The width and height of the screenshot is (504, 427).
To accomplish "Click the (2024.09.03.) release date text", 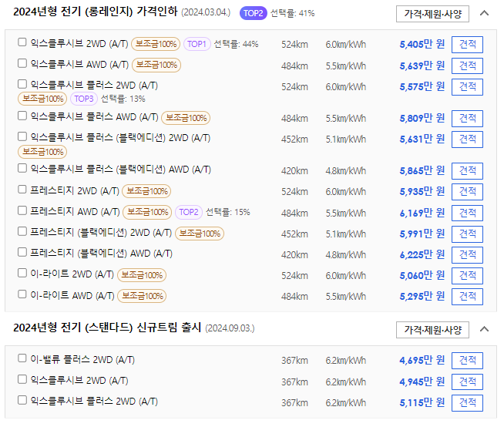I will 230,328.
